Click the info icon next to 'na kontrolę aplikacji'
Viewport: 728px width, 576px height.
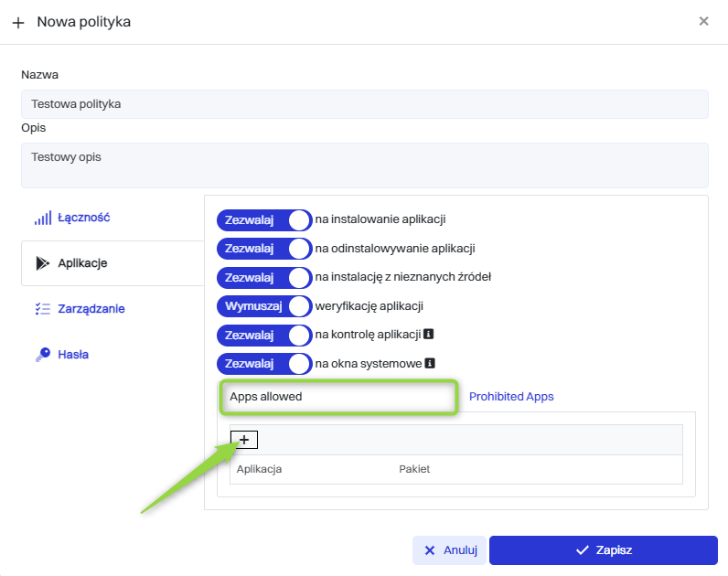click(428, 334)
